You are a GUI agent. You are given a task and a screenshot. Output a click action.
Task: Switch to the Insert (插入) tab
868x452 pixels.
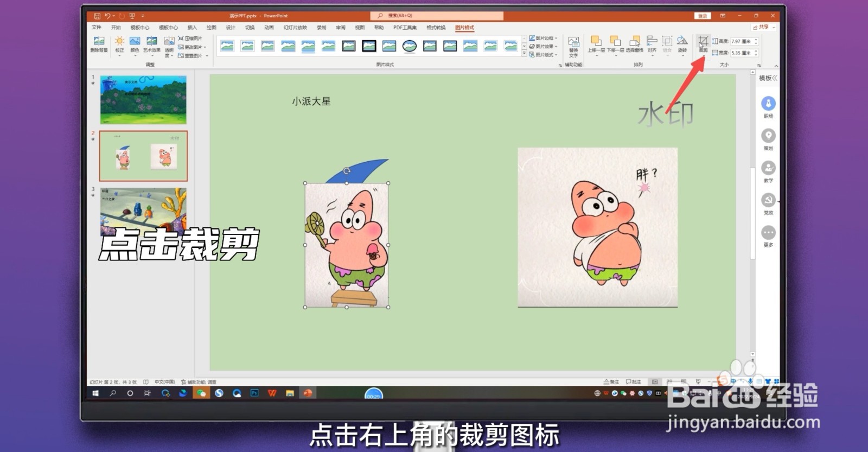(x=192, y=27)
